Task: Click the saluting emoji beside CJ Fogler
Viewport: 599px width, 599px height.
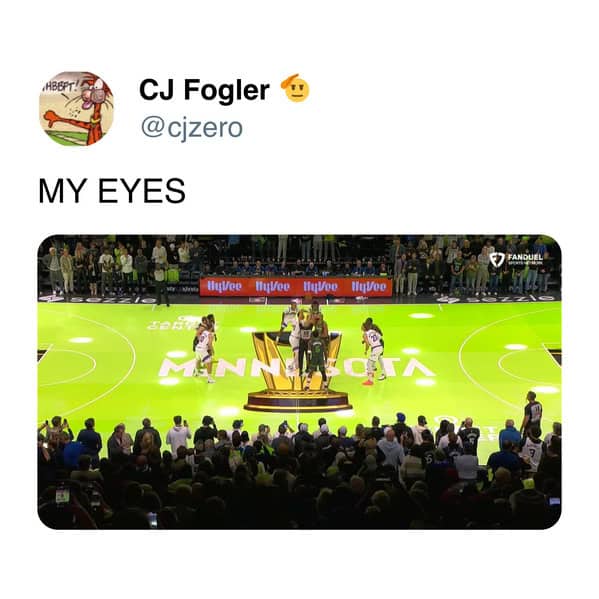Action: click(295, 88)
